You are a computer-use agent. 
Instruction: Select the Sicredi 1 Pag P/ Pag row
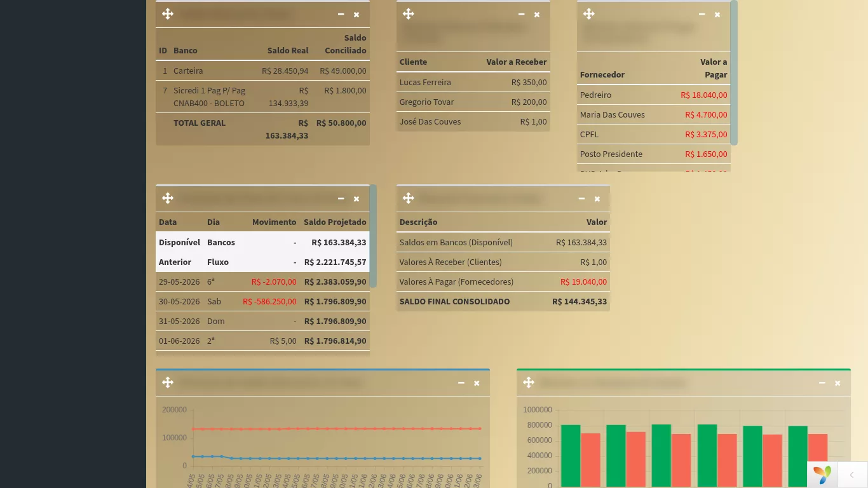click(x=262, y=97)
